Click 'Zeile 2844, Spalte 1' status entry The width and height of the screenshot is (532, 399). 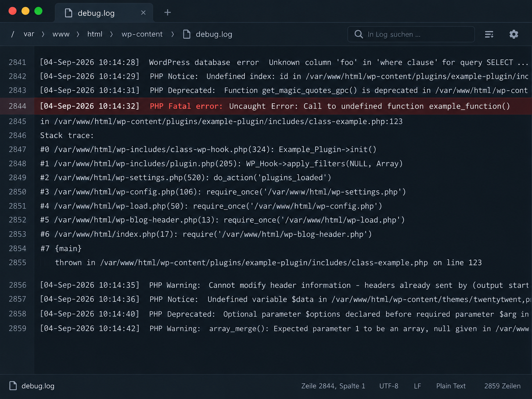pos(333,386)
